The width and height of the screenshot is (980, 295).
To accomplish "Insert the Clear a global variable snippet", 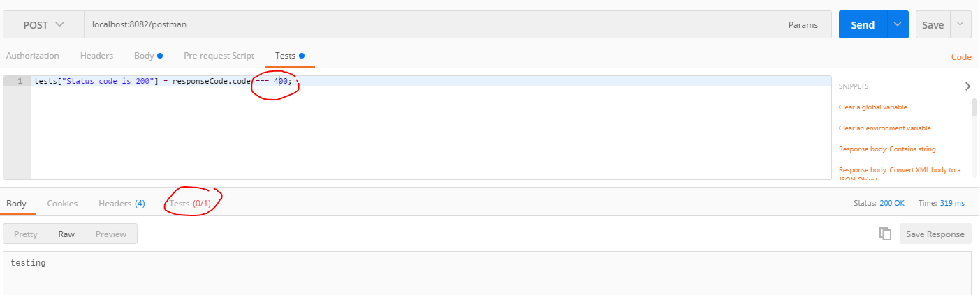I will click(872, 107).
